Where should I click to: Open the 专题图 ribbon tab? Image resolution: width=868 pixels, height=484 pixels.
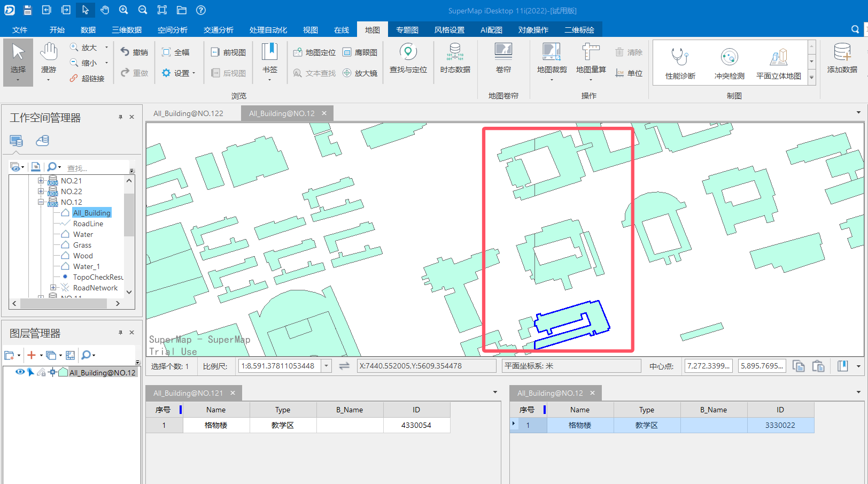[407, 30]
